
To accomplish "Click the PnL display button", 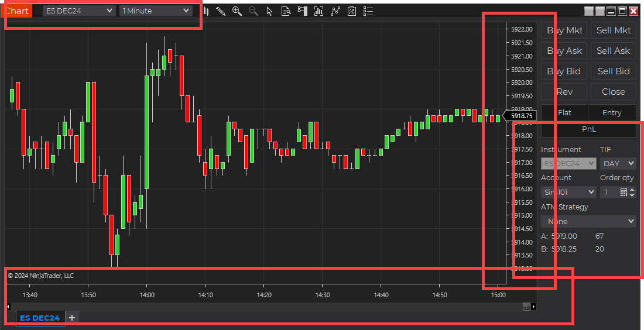I will pos(588,129).
